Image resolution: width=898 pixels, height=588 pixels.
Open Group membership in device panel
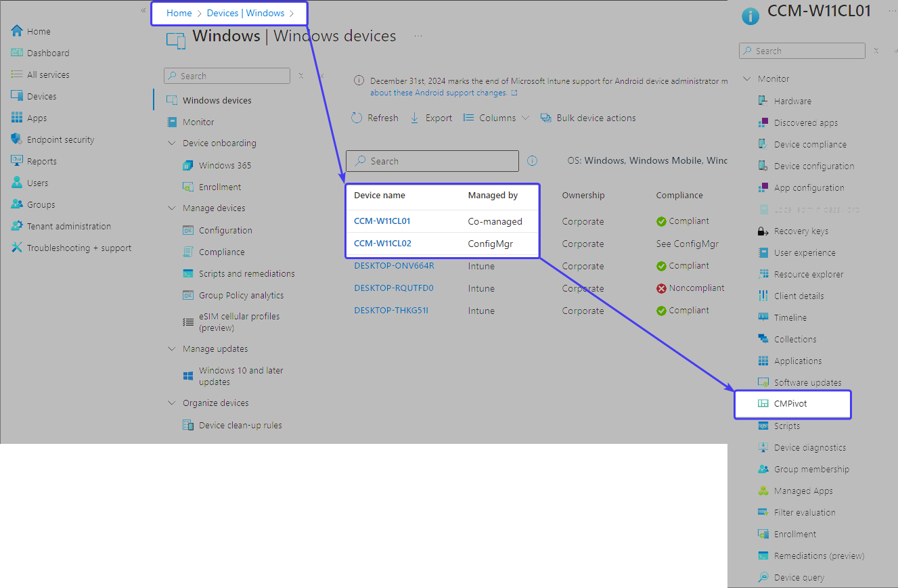[x=811, y=469]
